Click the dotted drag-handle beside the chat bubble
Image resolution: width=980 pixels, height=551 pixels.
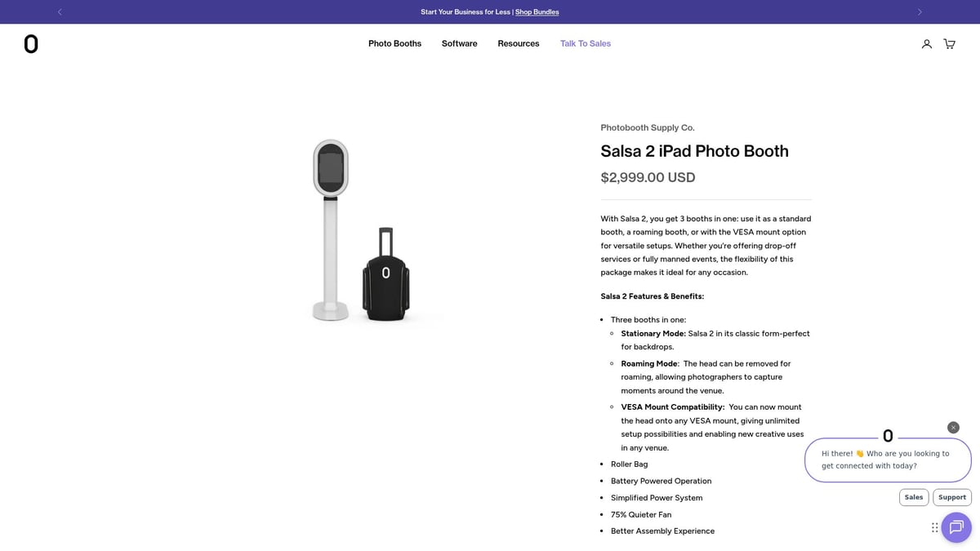(x=934, y=527)
